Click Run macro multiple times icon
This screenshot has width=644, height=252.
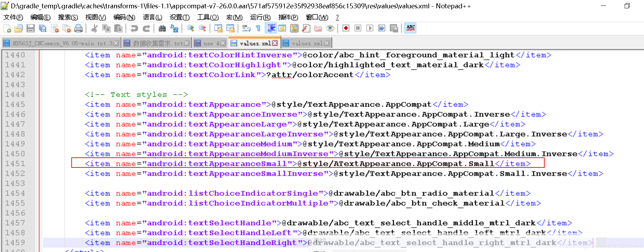(x=382, y=28)
